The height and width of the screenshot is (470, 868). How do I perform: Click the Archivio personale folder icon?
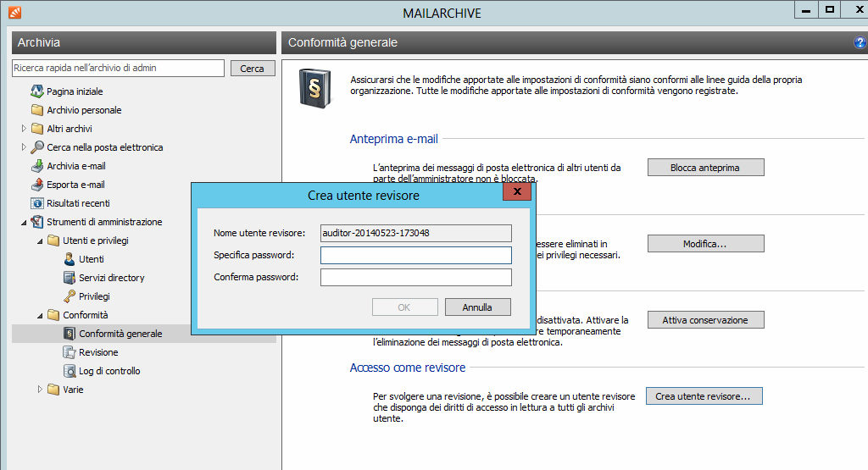[x=37, y=110]
